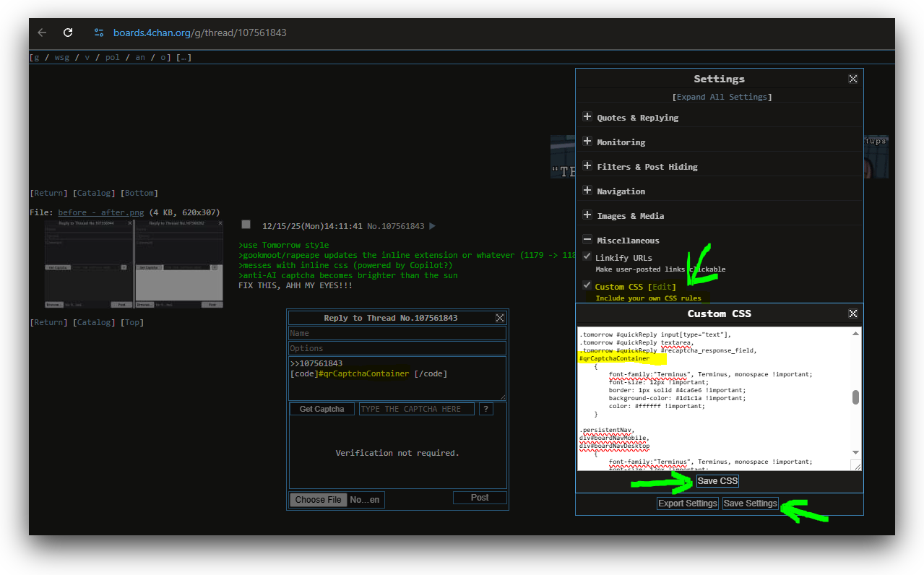Open the wsg board link in nav
The height and width of the screenshot is (575, 924).
click(62, 57)
